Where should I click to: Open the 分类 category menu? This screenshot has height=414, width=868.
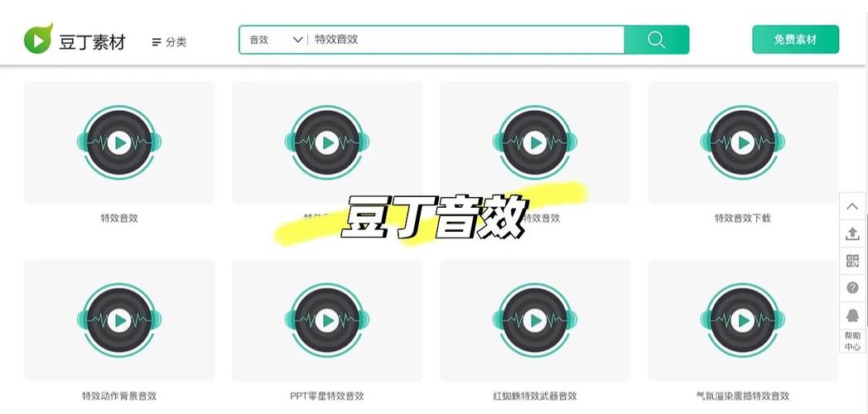coord(170,42)
